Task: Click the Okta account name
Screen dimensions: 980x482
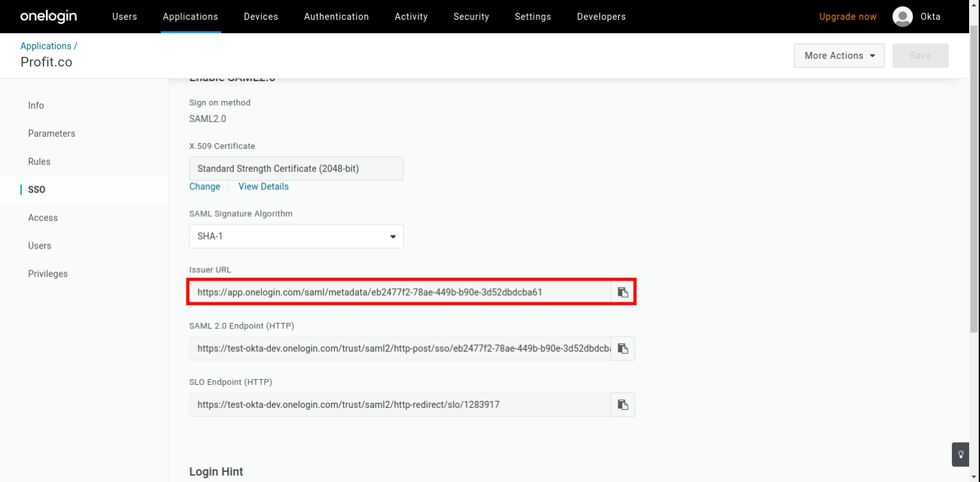Action: 930,17
